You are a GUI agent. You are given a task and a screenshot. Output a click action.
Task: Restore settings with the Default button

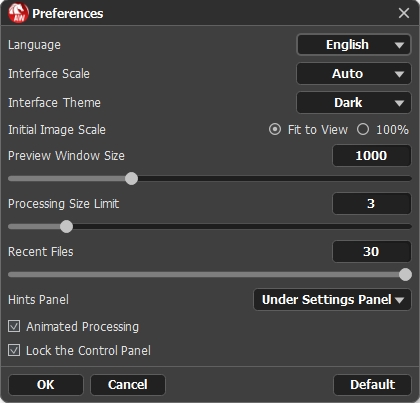372,385
